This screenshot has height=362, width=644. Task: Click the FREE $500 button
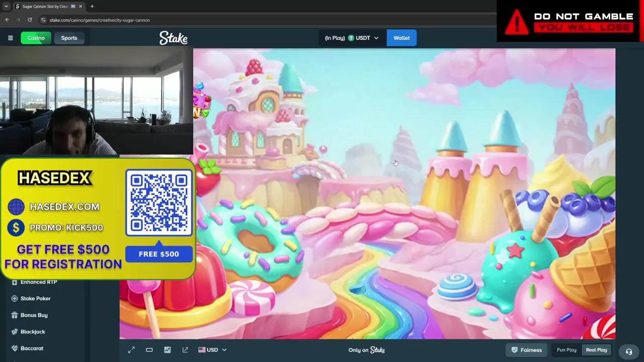tap(159, 254)
